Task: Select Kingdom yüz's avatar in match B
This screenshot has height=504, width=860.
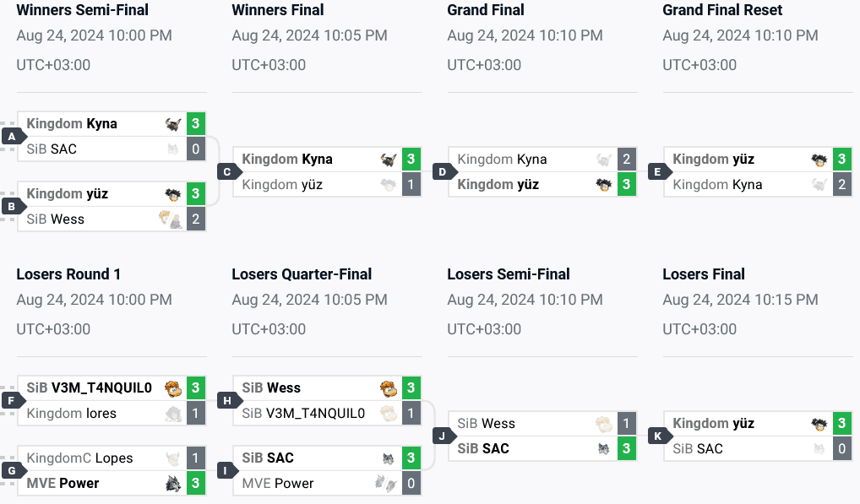Action: [x=172, y=193]
